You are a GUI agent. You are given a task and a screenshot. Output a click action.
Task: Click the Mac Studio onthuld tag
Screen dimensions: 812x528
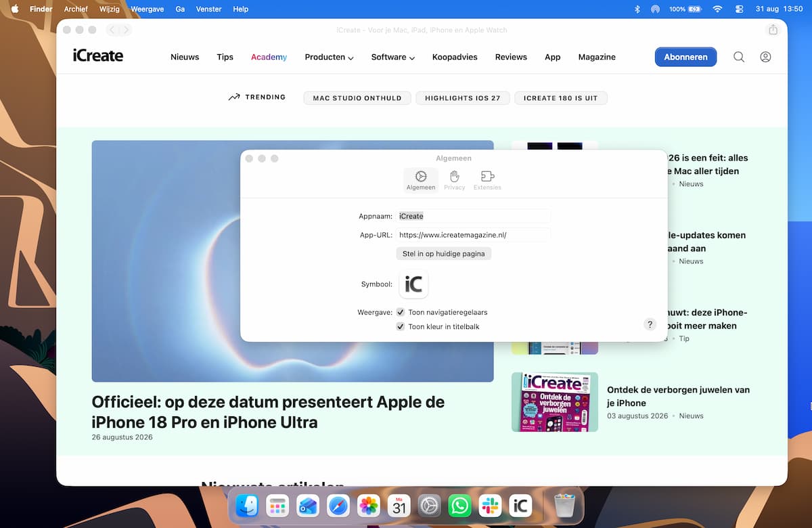357,98
